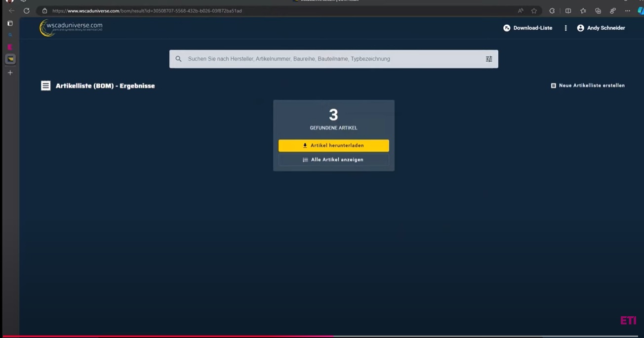Open browser extensions puzzle icon
Screen dimensions: 644x338
pyautogui.click(x=552, y=11)
